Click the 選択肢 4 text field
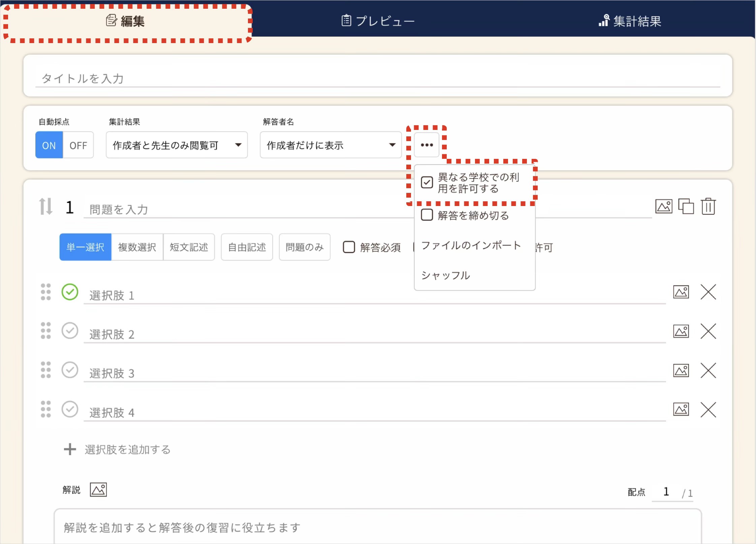The width and height of the screenshot is (756, 544). 375,412
